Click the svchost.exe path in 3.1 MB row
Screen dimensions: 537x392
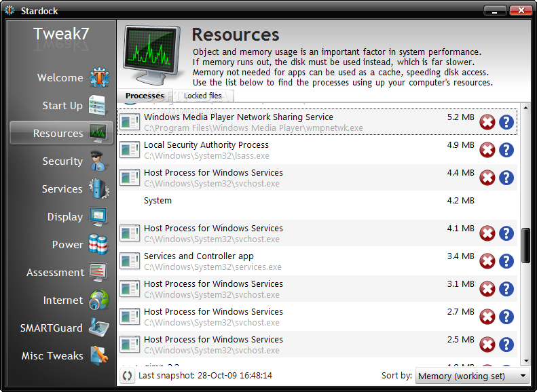pyautogui.click(x=212, y=294)
